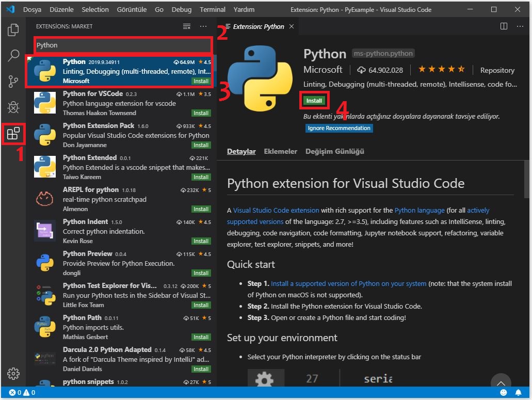
Task: Open the Terminal menu
Action: (x=213, y=9)
